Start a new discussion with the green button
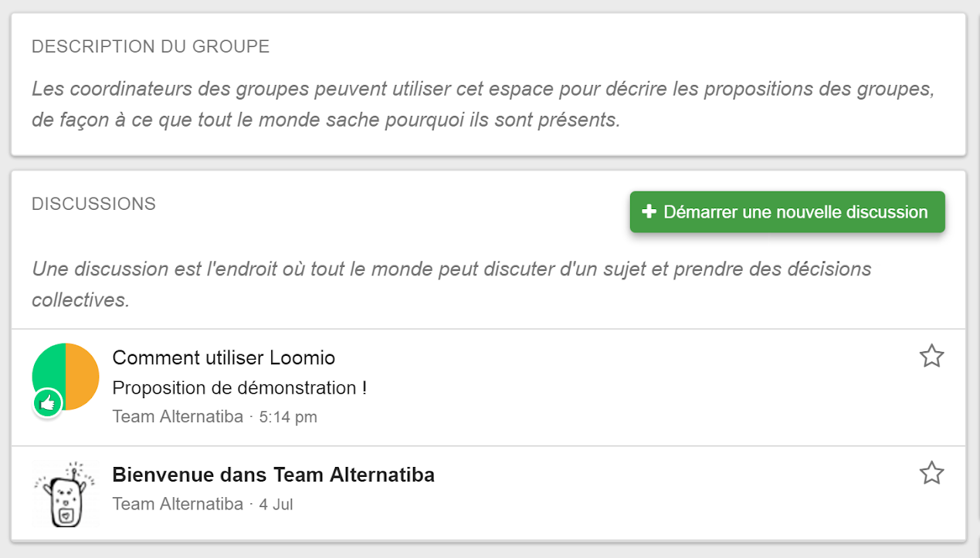This screenshot has height=558, width=980. click(x=787, y=211)
